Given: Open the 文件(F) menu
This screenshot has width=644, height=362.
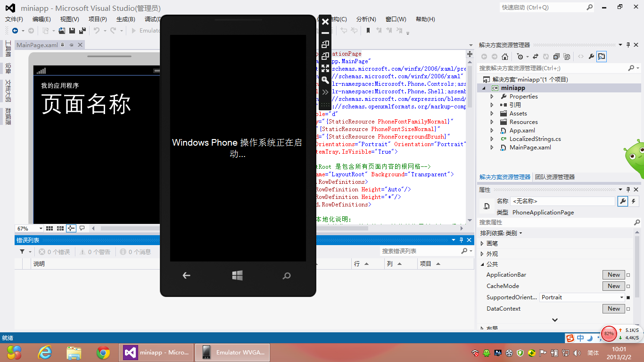Looking at the screenshot, I should (14, 19).
